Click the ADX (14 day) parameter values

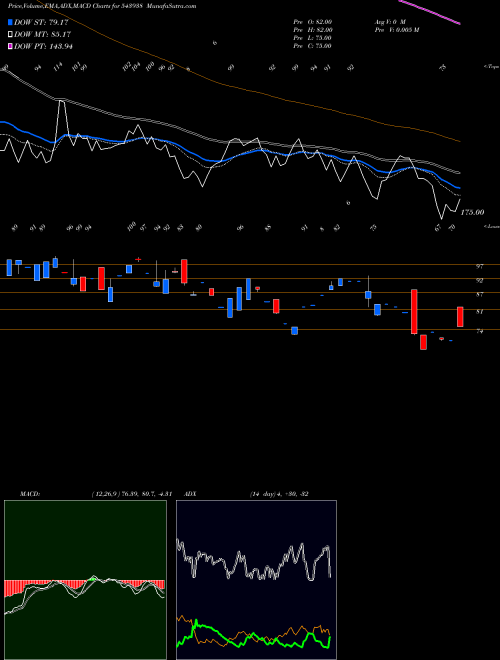pos(279,494)
